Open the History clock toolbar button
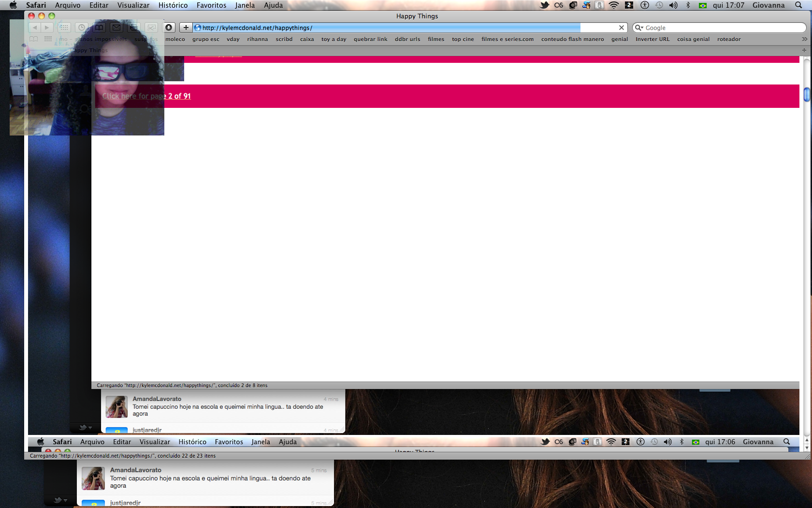Screen dimensions: 812x508 [82, 28]
